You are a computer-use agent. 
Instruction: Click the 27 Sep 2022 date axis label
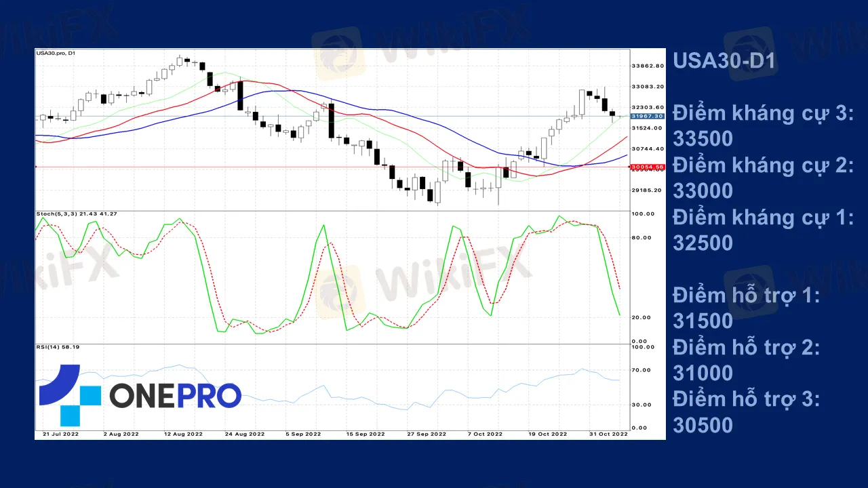427,434
